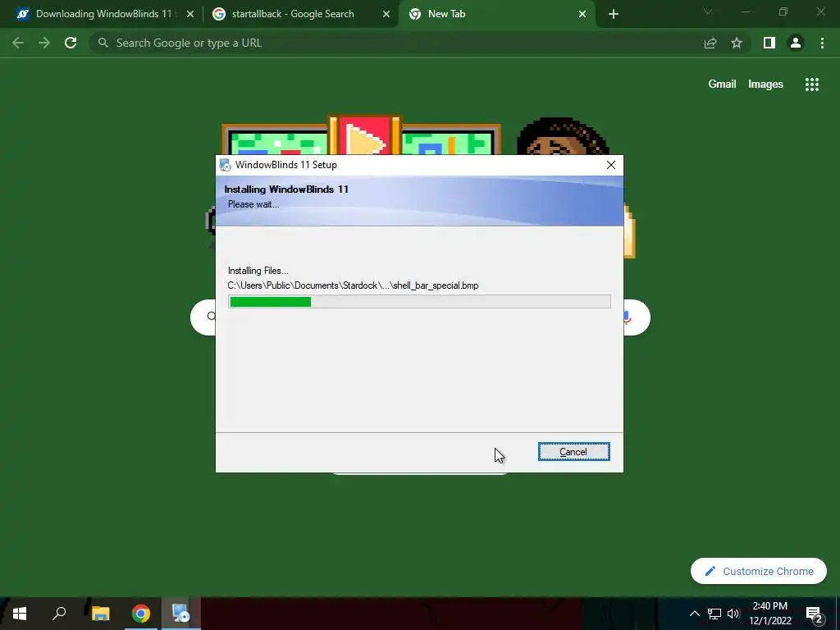
Task: Open the taskbar clock showing 2:40 PM
Action: pos(769,614)
